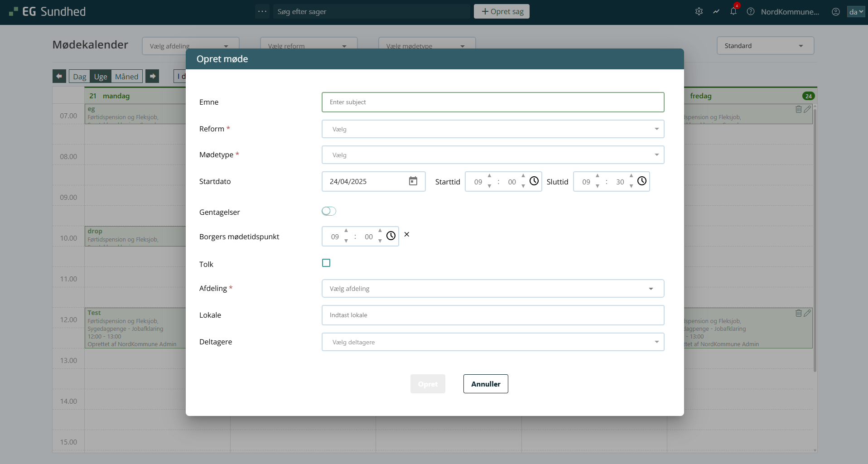The width and height of the screenshot is (868, 464).
Task: Click the Annuller button
Action: pyautogui.click(x=486, y=384)
